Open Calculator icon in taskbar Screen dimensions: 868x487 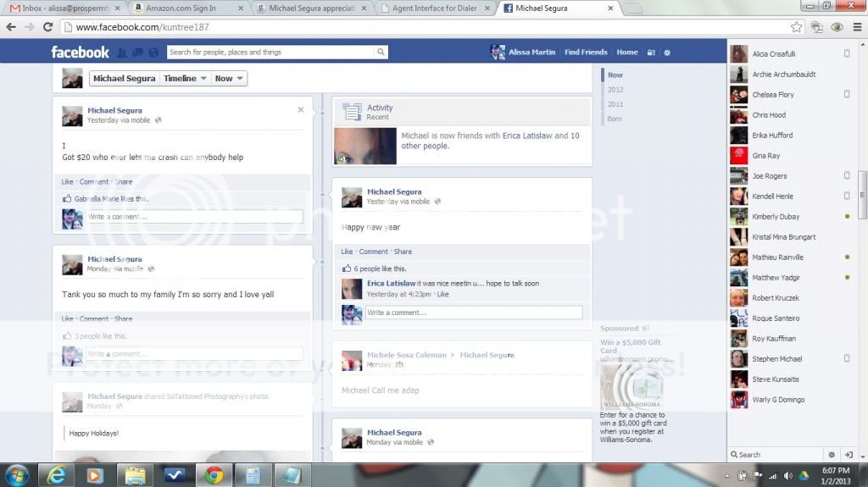253,475
